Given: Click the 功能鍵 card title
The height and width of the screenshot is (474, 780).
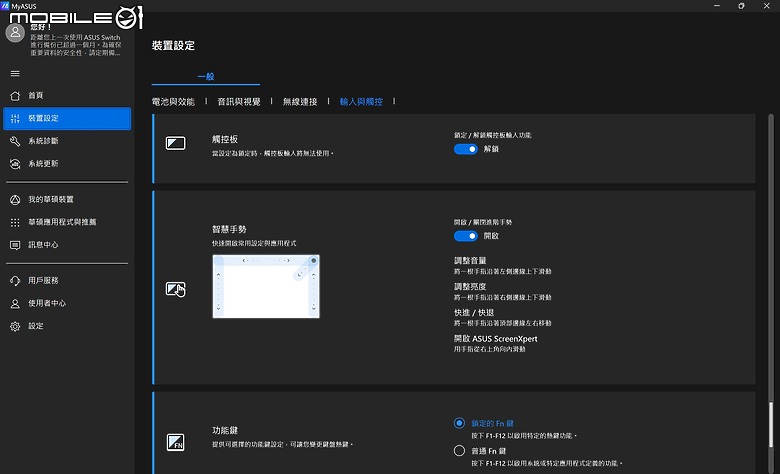Looking at the screenshot, I should click(225, 430).
